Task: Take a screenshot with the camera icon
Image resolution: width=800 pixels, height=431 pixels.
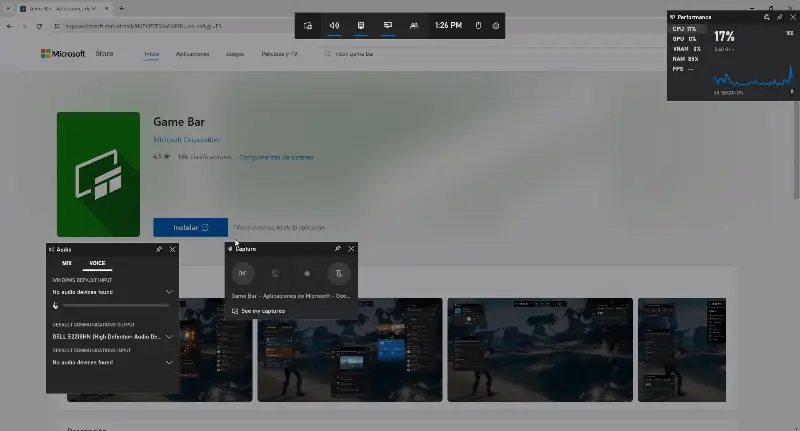Action: pos(242,273)
